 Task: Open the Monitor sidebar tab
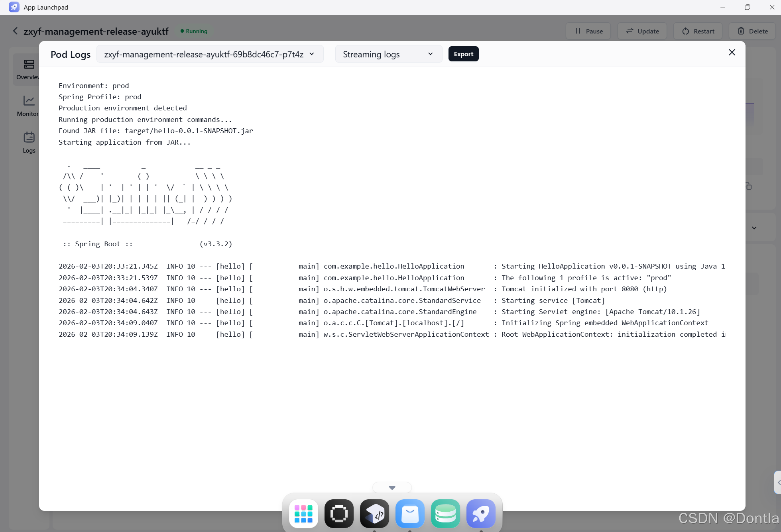click(29, 106)
